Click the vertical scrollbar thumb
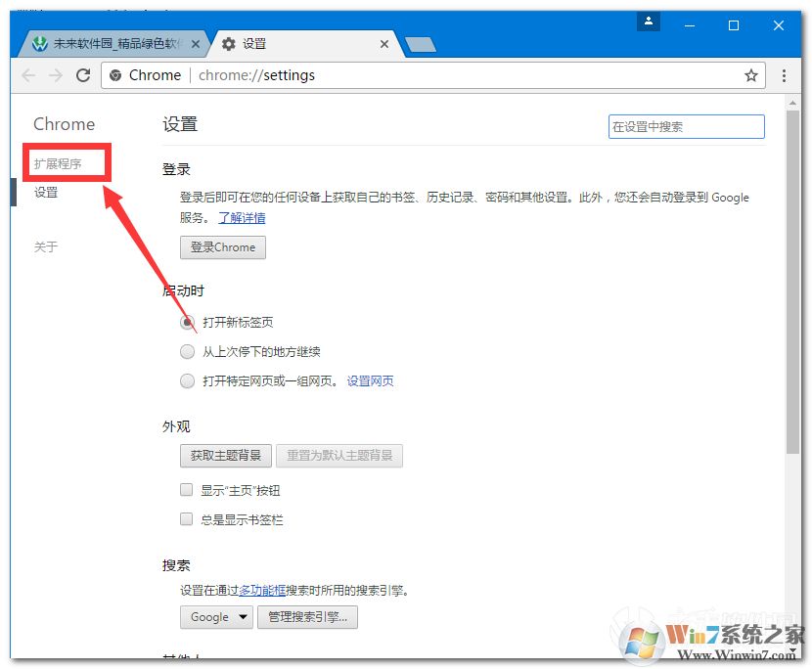 792,283
